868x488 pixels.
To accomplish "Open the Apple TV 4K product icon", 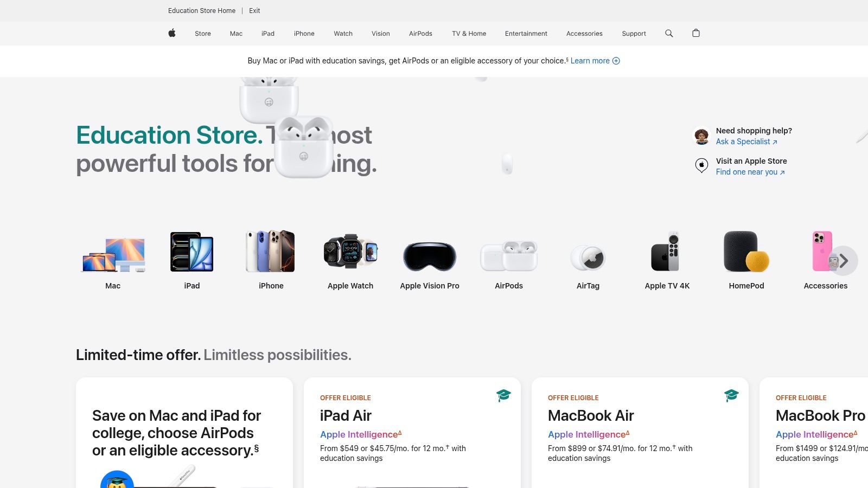I will pyautogui.click(x=666, y=251).
